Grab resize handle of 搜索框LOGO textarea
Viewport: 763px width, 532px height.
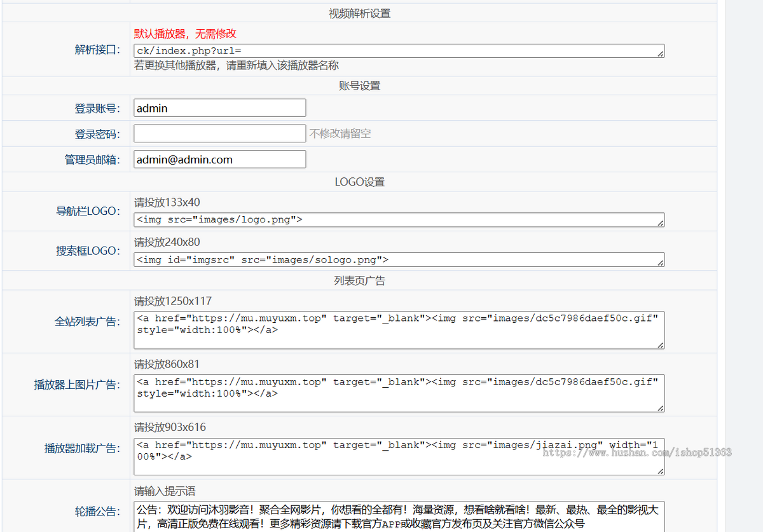click(661, 263)
